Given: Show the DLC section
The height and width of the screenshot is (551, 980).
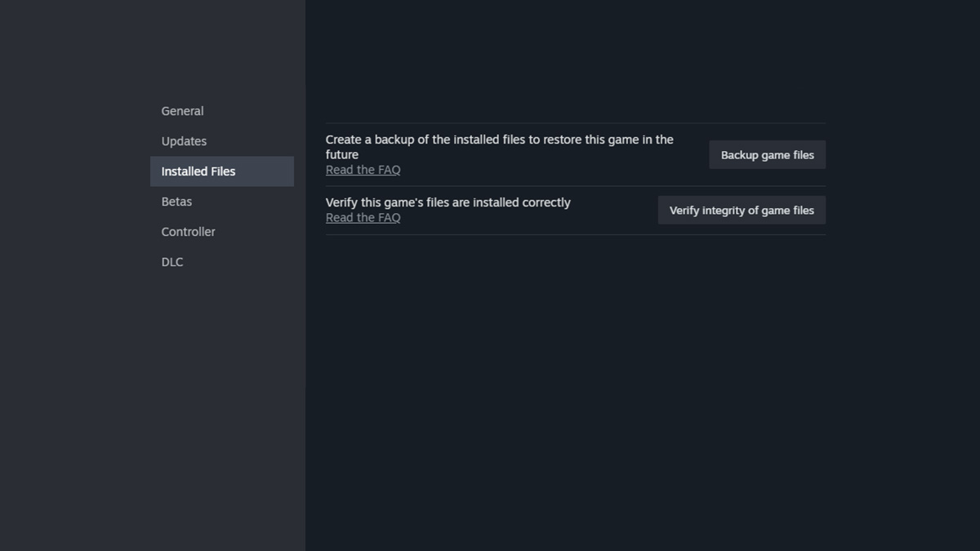Looking at the screenshot, I should [172, 262].
